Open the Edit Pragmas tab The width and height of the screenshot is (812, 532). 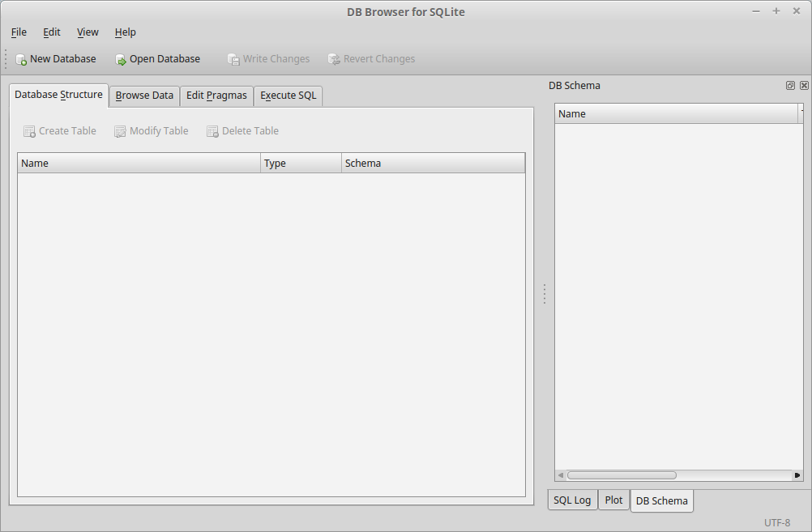point(216,96)
